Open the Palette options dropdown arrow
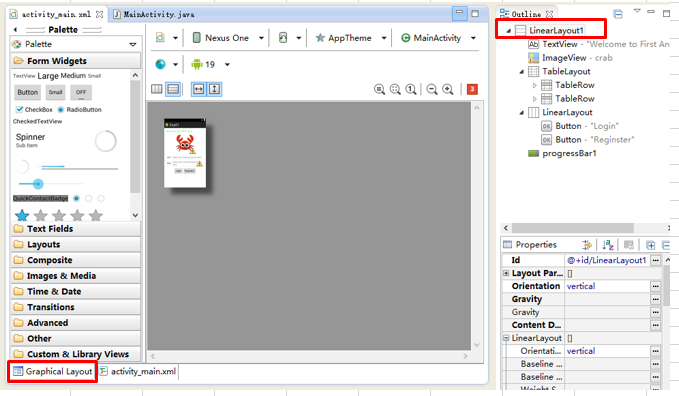The width and height of the screenshot is (679, 396). pyautogui.click(x=133, y=44)
